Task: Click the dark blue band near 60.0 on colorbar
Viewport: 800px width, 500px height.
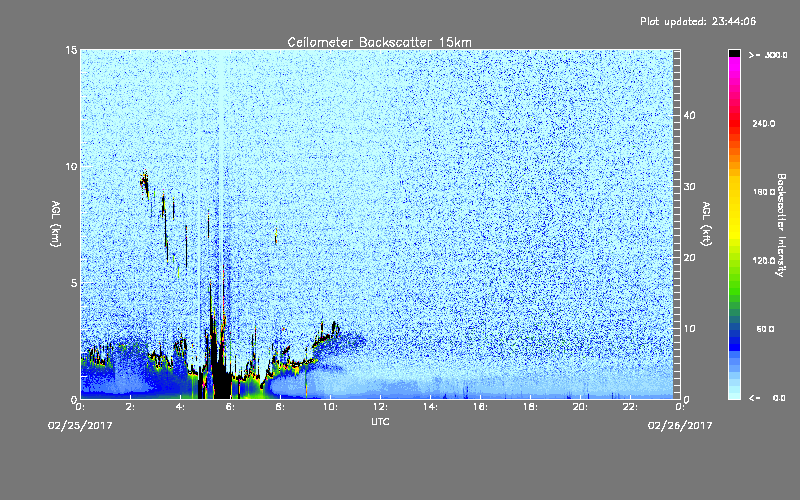Action: (x=734, y=334)
